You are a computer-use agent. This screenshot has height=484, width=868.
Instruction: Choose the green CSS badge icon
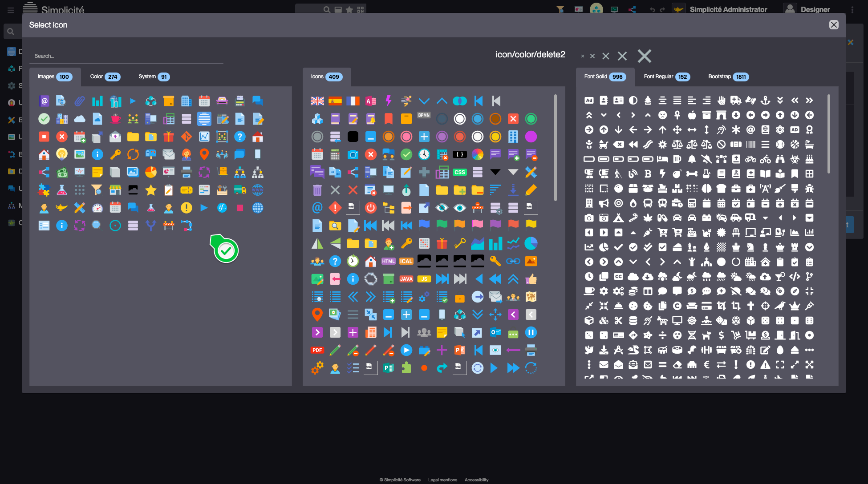point(460,172)
